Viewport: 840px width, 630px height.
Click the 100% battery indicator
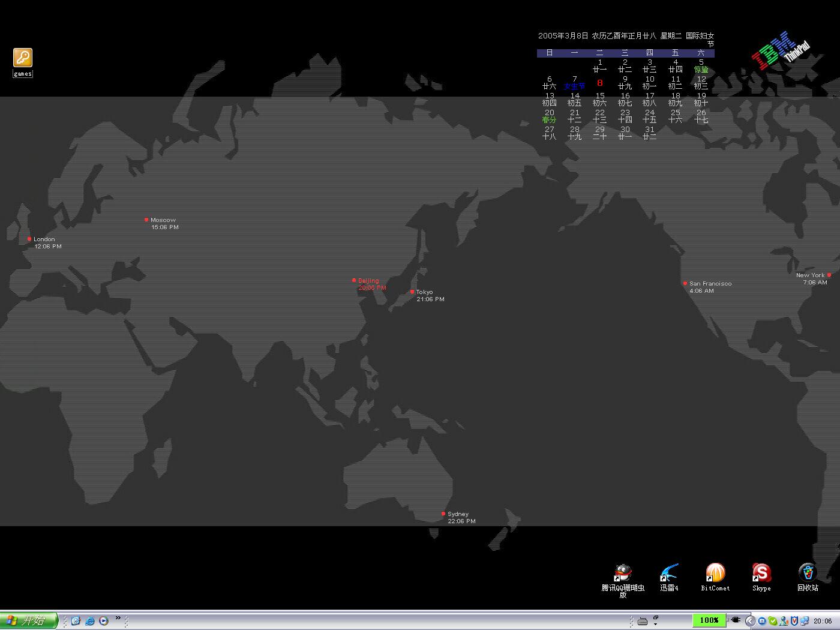pyautogui.click(x=709, y=620)
